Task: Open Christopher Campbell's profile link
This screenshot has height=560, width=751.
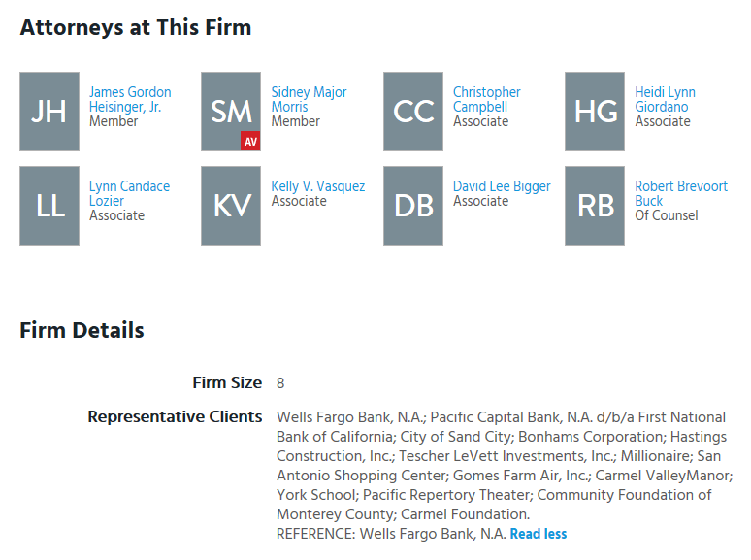Action: click(487, 99)
